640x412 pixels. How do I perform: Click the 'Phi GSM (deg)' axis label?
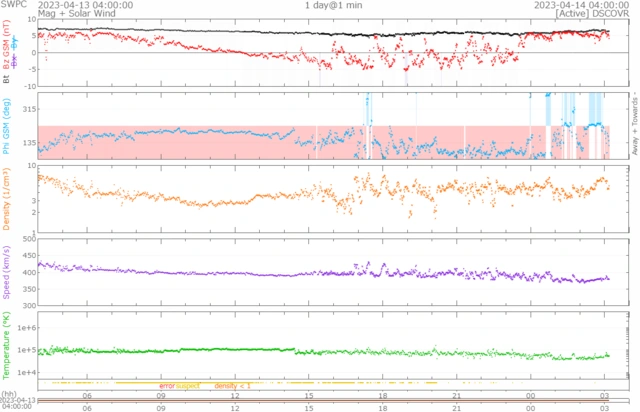[x=6, y=127]
